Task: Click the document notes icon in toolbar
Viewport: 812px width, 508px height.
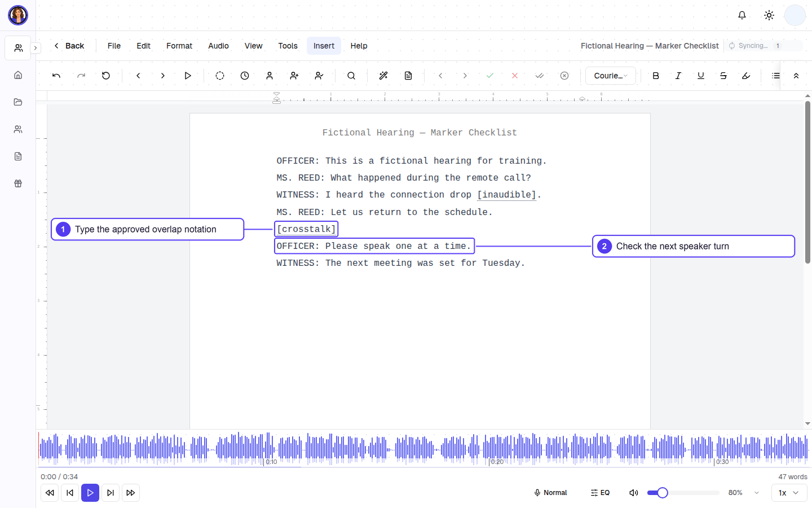Action: click(x=408, y=76)
